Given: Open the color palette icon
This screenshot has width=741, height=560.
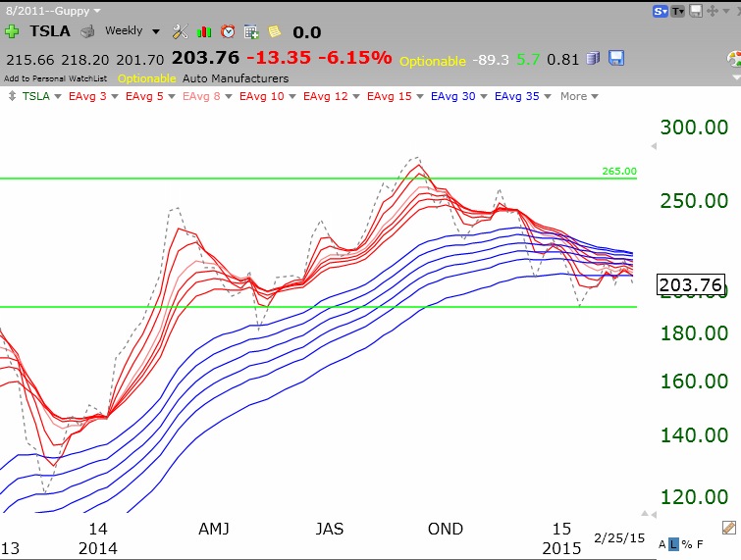Looking at the screenshot, I should pos(734,59).
